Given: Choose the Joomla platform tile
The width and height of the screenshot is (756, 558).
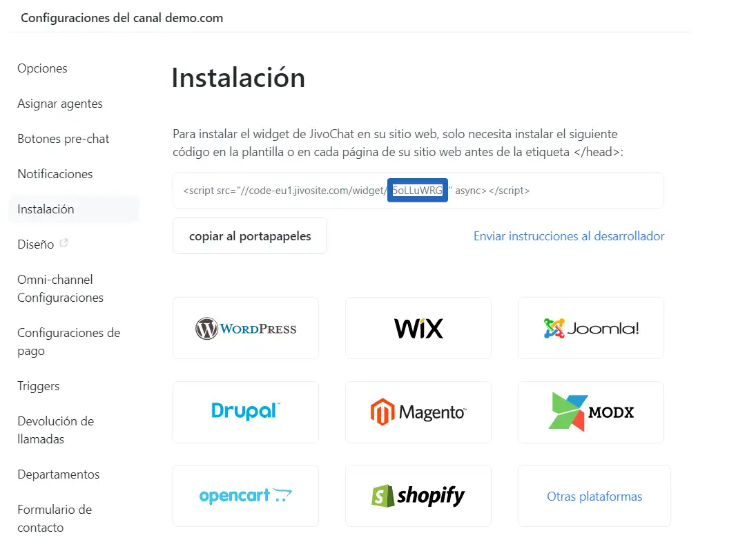Looking at the screenshot, I should tap(591, 328).
